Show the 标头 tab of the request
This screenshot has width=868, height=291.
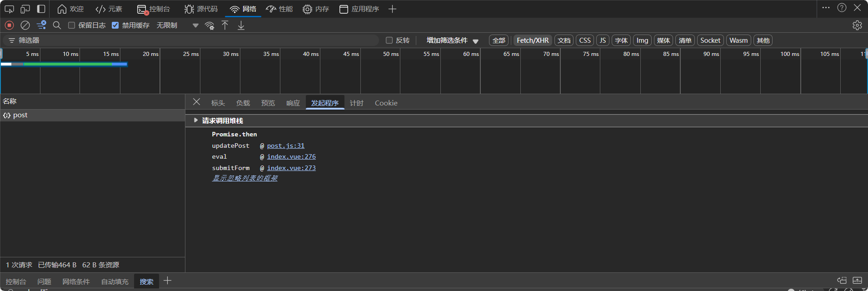pyautogui.click(x=218, y=103)
